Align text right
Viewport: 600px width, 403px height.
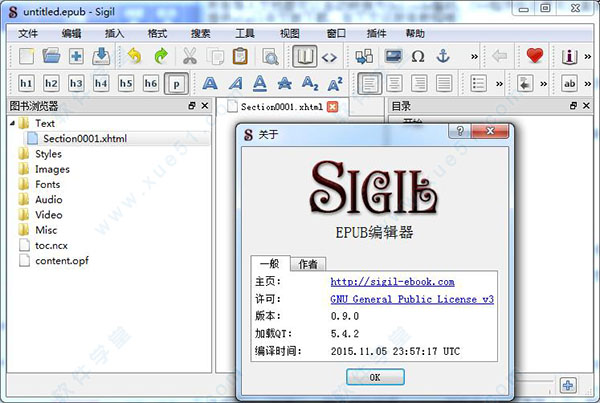pyautogui.click(x=419, y=83)
